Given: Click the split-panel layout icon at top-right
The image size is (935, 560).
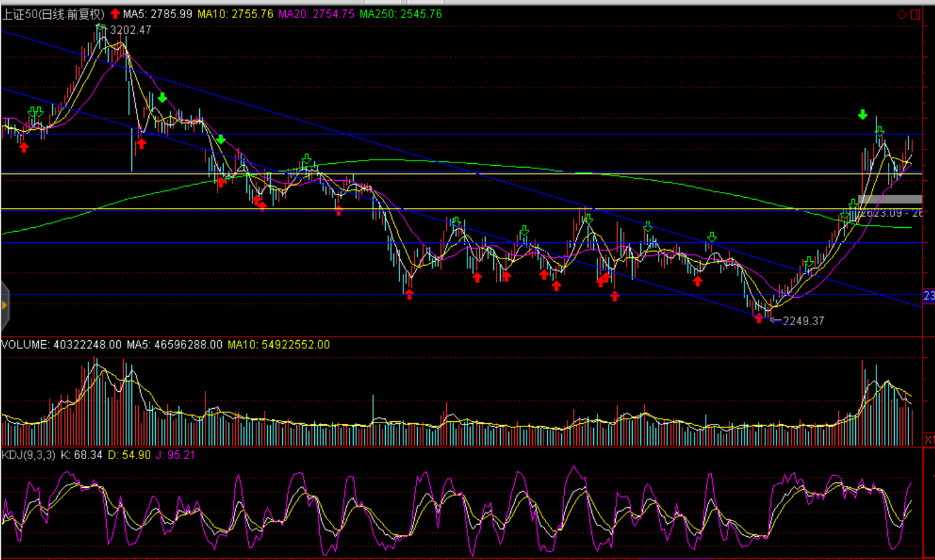Looking at the screenshot, I should click(x=916, y=14).
